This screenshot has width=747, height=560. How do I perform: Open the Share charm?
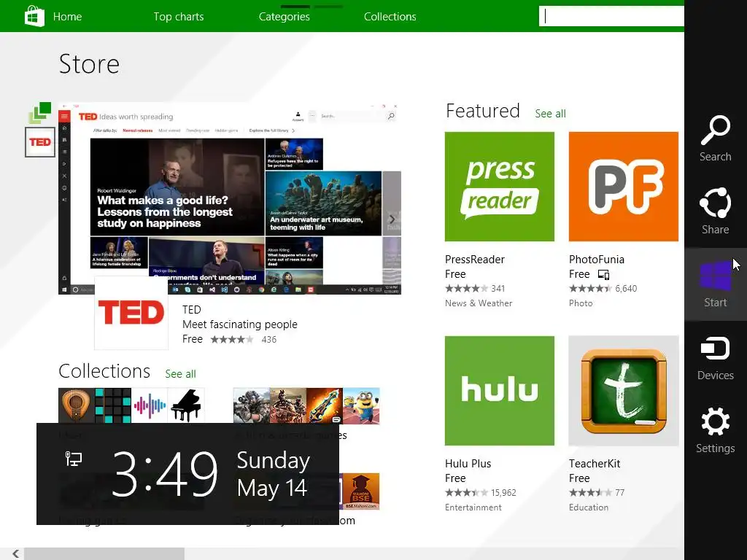tap(715, 211)
